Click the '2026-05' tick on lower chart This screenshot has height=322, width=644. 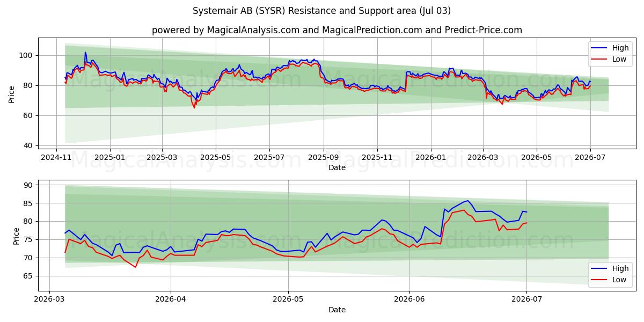click(x=288, y=299)
